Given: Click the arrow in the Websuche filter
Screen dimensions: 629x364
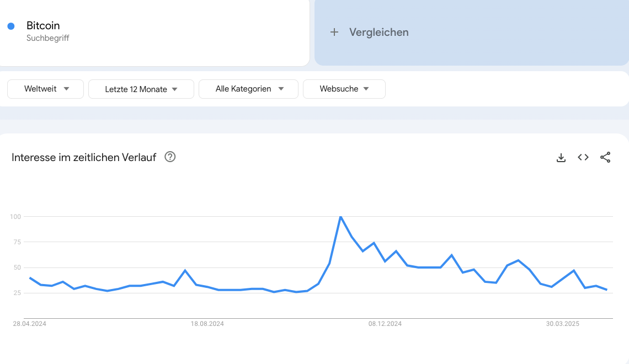Looking at the screenshot, I should [x=366, y=89].
